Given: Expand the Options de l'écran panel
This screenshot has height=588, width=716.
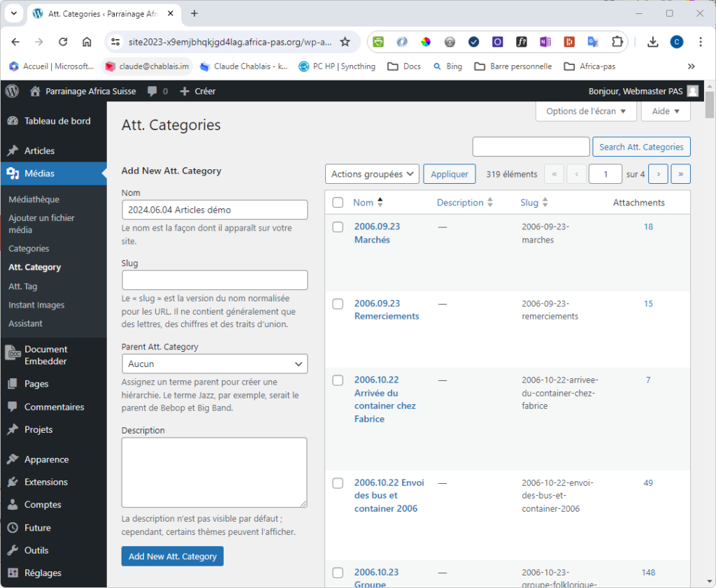Looking at the screenshot, I should tap(586, 111).
